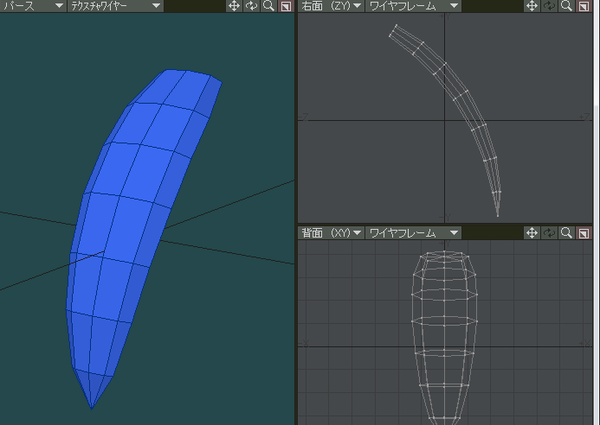Viewport: 600px width, 425px height.
Task: Open the テクスチャワイヤー display mode dropdown
Action: pyautogui.click(x=116, y=6)
